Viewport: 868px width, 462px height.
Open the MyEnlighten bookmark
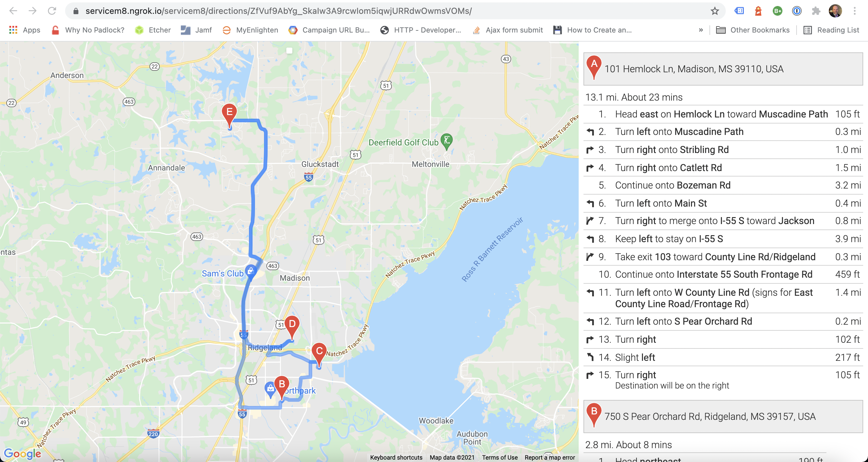tap(250, 30)
